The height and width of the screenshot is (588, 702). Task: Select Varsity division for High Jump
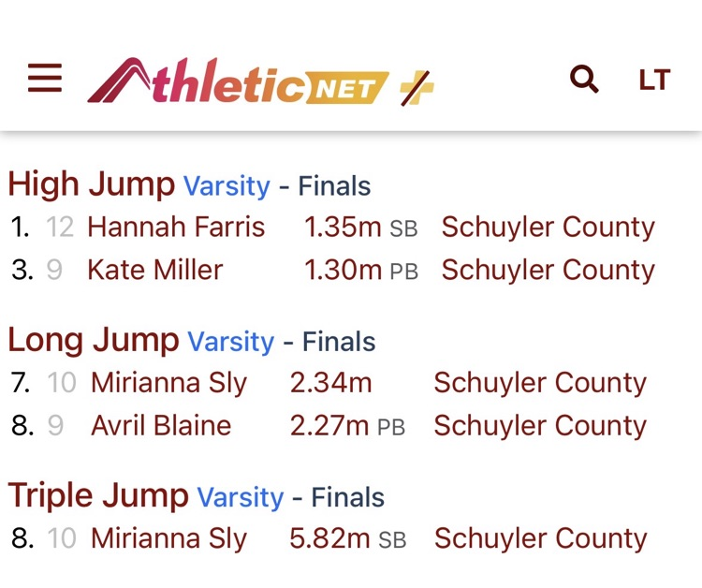[227, 186]
